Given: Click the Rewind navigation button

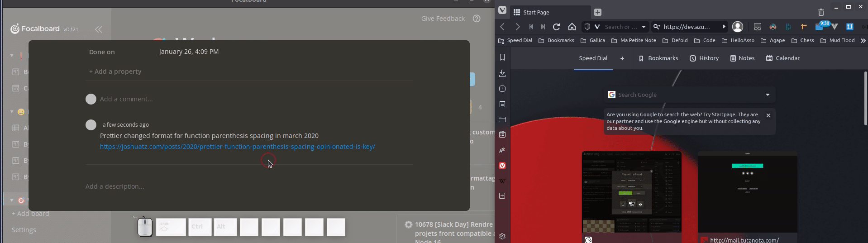Looking at the screenshot, I should pos(531,27).
